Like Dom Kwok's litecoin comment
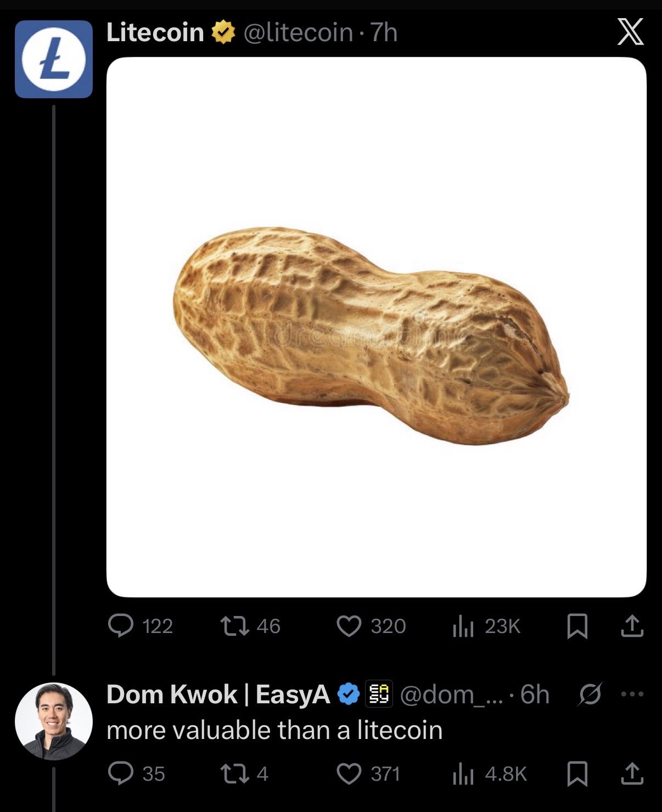The height and width of the screenshot is (812, 662). [x=349, y=774]
